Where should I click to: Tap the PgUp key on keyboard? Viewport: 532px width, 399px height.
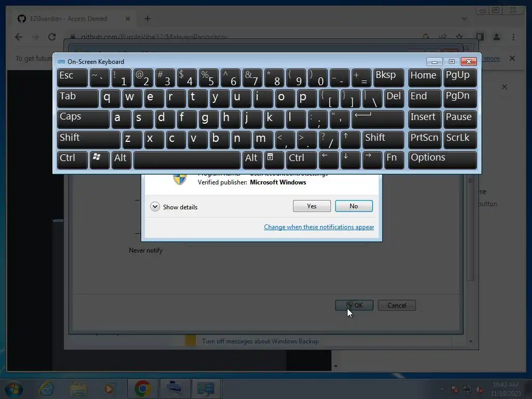pyautogui.click(x=460, y=78)
